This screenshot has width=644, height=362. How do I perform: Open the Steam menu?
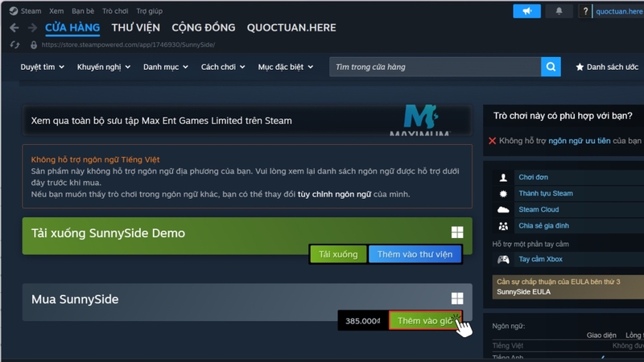click(x=31, y=11)
